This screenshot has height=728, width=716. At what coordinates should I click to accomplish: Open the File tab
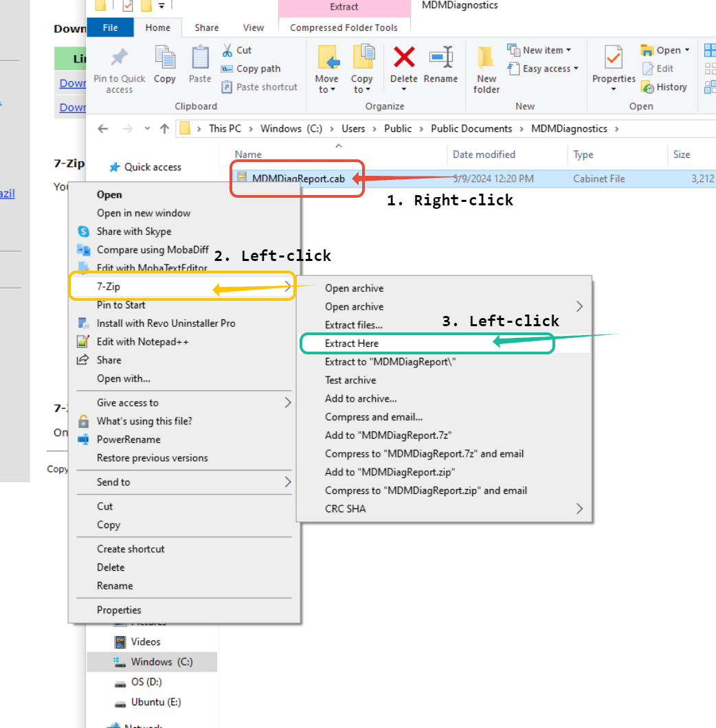[110, 27]
